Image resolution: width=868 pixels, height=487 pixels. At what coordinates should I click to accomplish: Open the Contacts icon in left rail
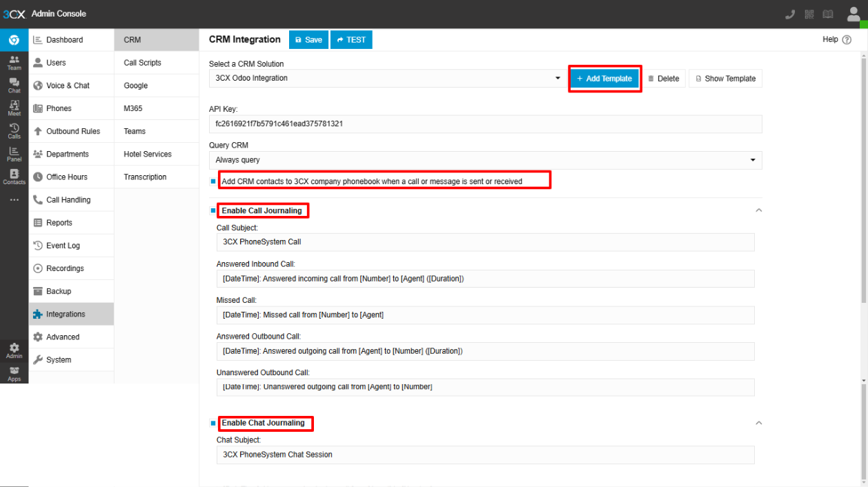click(14, 177)
